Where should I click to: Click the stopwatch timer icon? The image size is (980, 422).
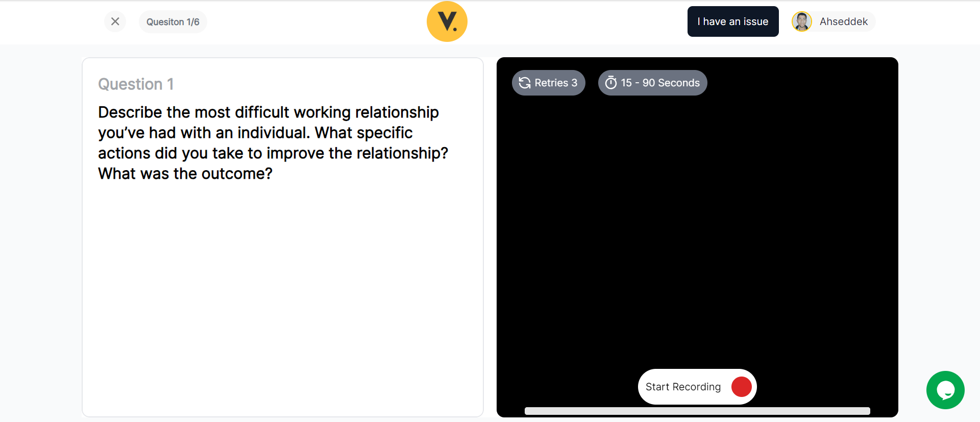click(x=611, y=83)
